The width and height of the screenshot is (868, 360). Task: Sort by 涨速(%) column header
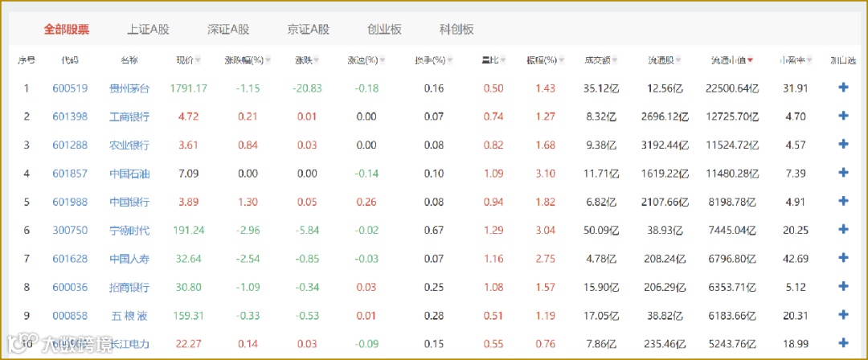(366, 60)
